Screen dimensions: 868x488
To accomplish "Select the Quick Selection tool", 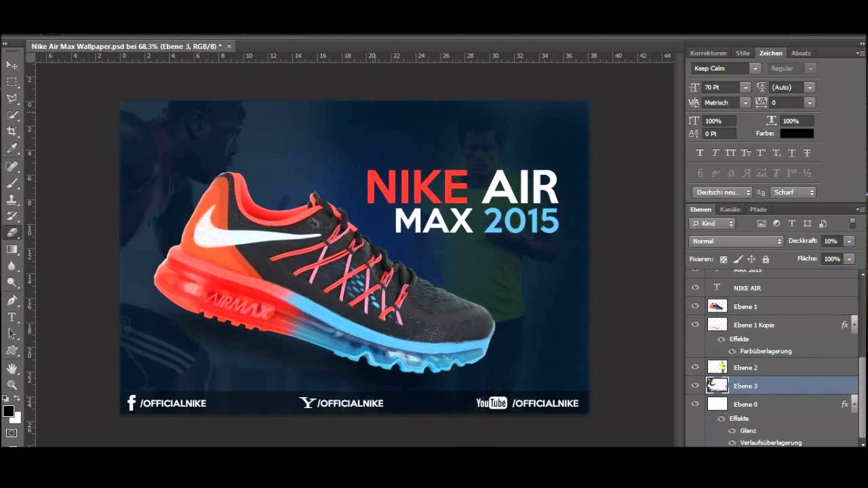I will coord(12,115).
